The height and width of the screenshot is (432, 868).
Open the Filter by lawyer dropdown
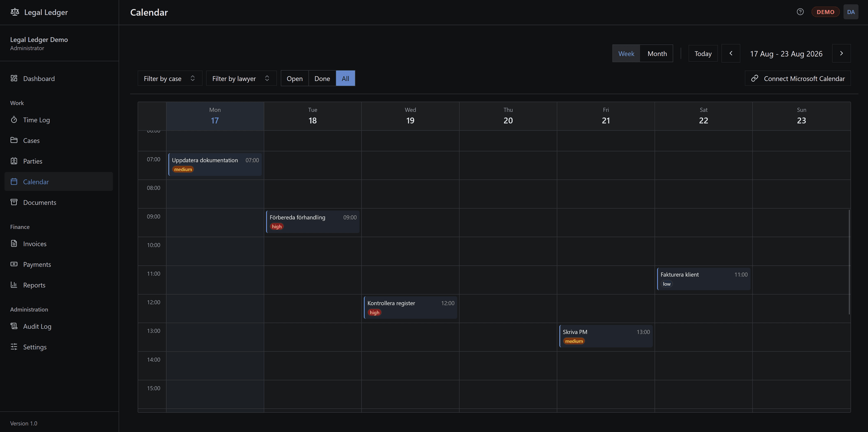tap(241, 78)
